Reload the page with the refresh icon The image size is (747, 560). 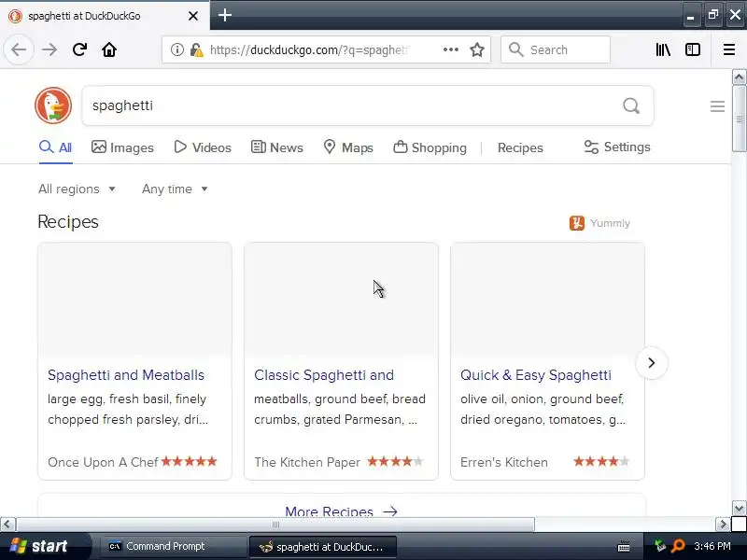79,49
